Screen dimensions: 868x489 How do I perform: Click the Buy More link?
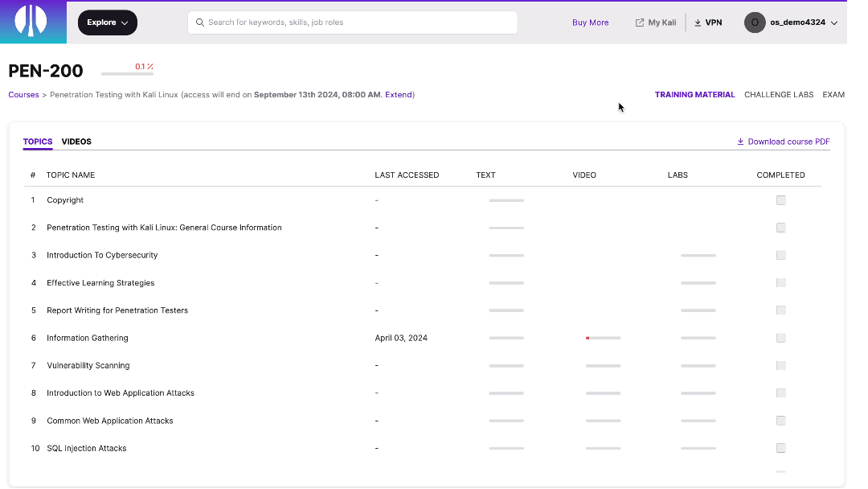coord(590,22)
